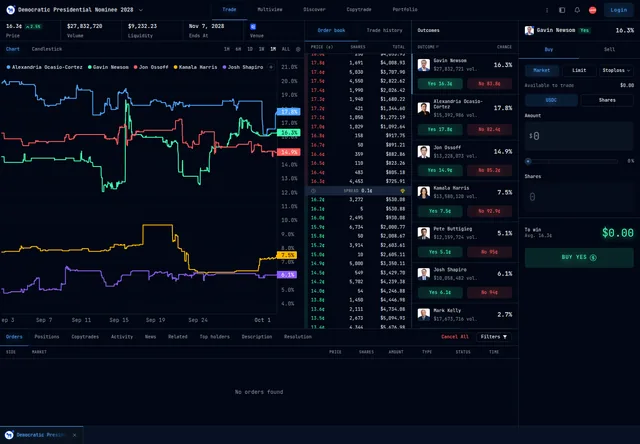The image size is (640, 444).
Task: Click Gavin Newsom avatar in the trade panel header
Action: (x=529, y=31)
